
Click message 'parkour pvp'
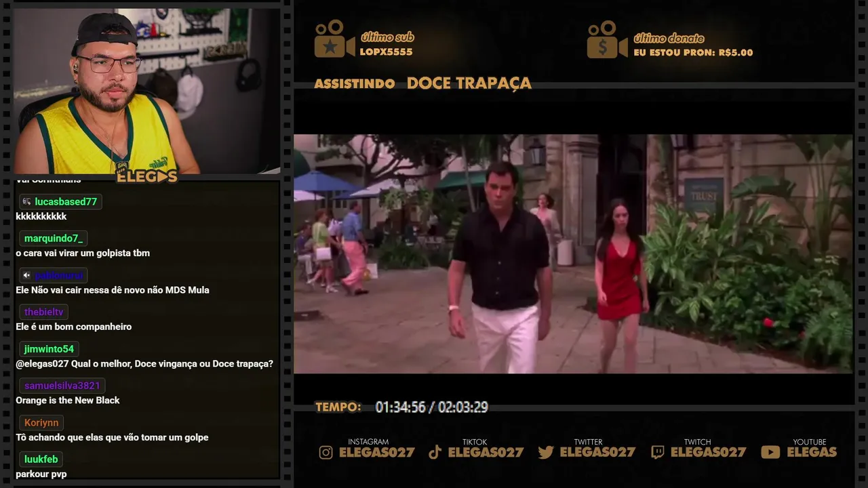tap(41, 474)
